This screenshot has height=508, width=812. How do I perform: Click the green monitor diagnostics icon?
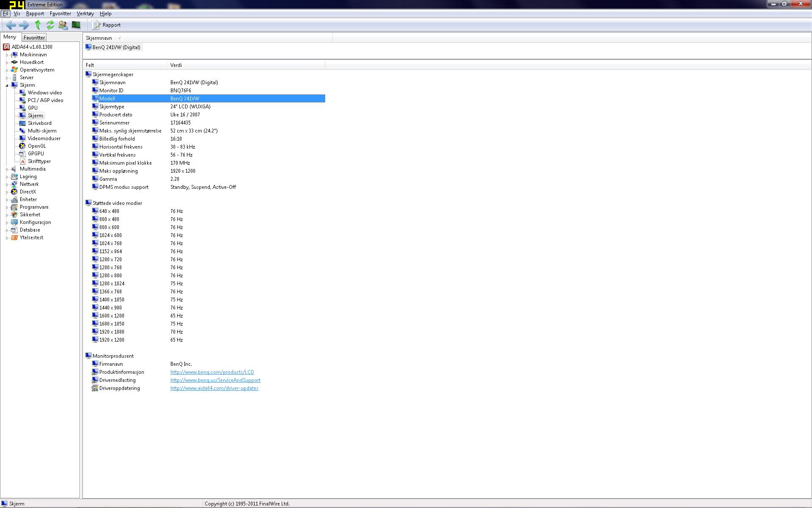[x=76, y=25]
